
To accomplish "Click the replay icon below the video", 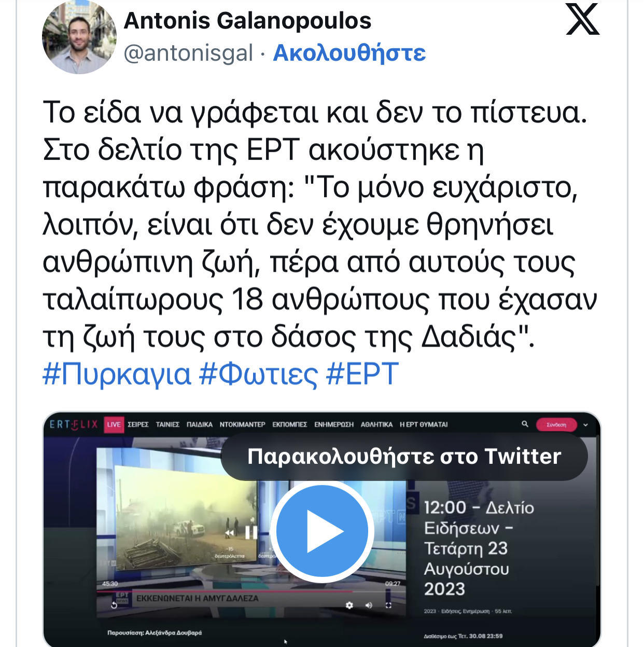I will [x=114, y=605].
